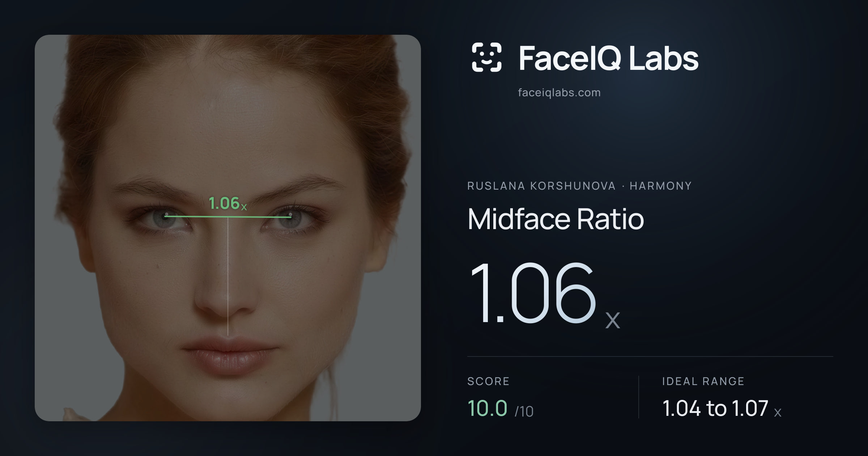868x456 pixels.
Task: Click the FaceIQ Labs face-scan logo icon
Action: pyautogui.click(x=486, y=57)
